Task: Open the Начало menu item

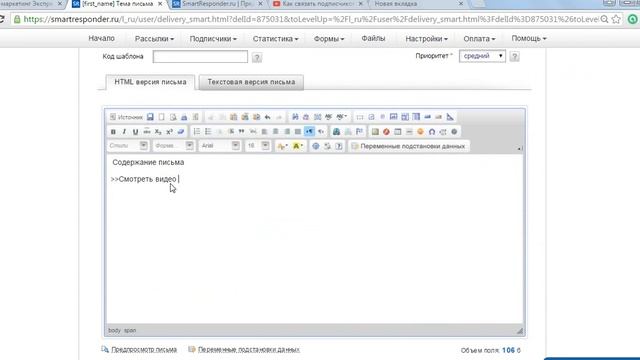Action: [x=101, y=38]
